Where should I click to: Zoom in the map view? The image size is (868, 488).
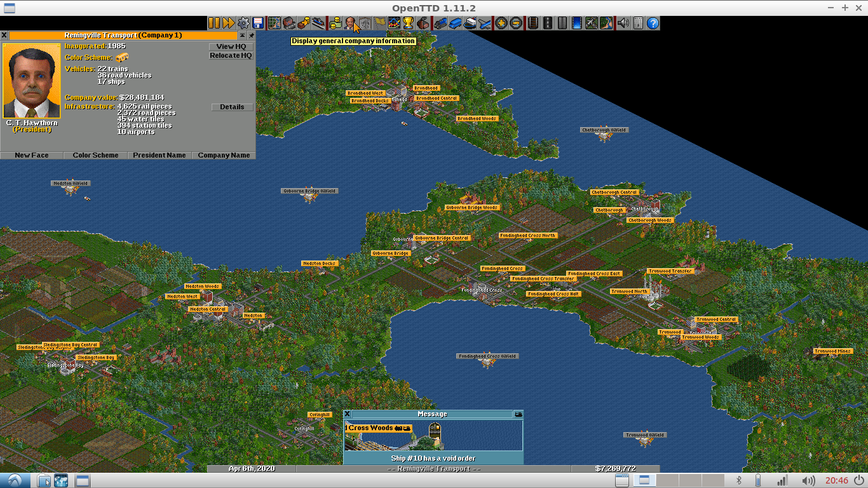coord(501,23)
